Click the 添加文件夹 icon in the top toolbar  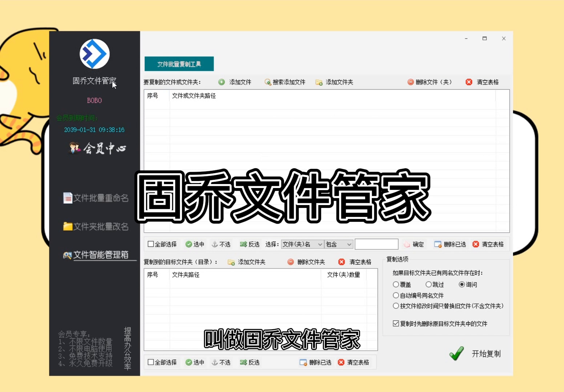[x=319, y=82]
